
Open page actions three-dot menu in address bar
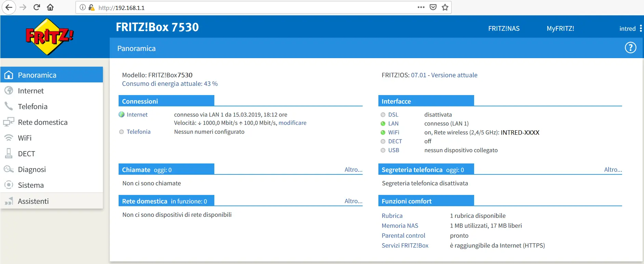[x=421, y=7]
